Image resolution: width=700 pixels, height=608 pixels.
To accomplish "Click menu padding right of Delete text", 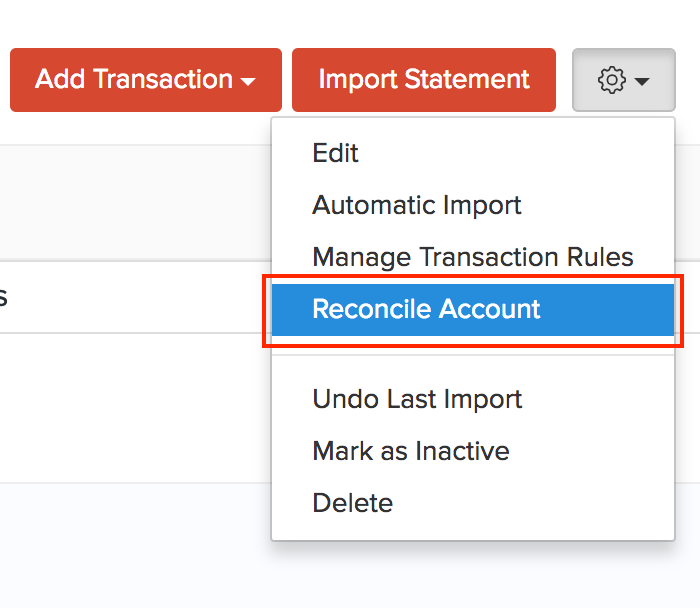I will click(530, 503).
